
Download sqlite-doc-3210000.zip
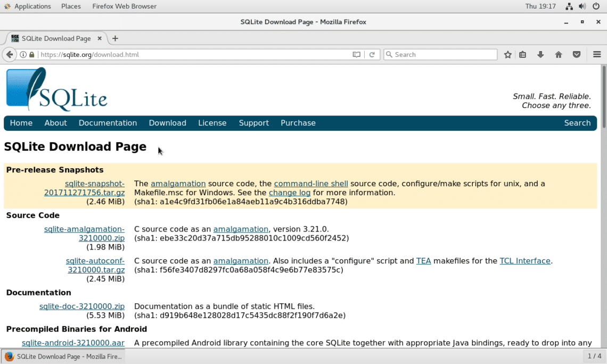click(x=82, y=307)
